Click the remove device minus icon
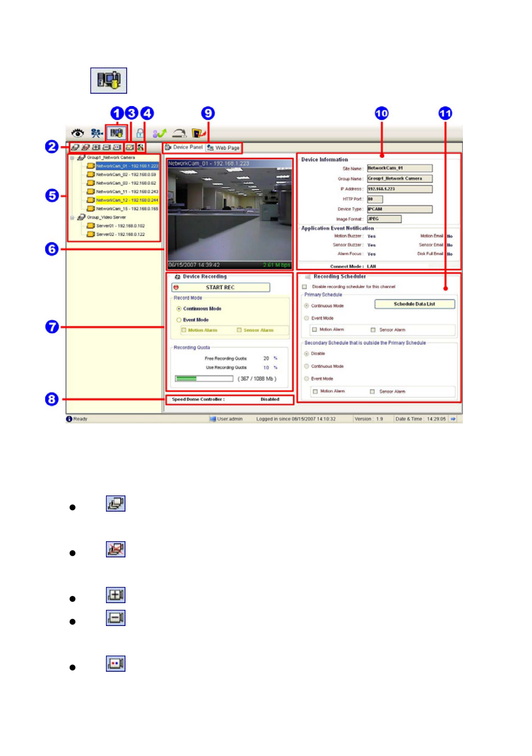The image size is (532, 756). [107, 148]
